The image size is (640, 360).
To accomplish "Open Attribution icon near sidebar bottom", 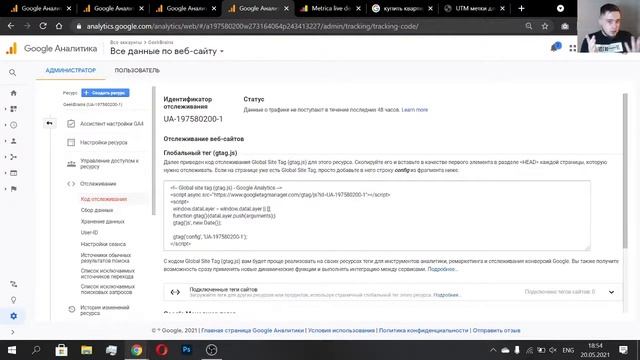I will 13,284.
